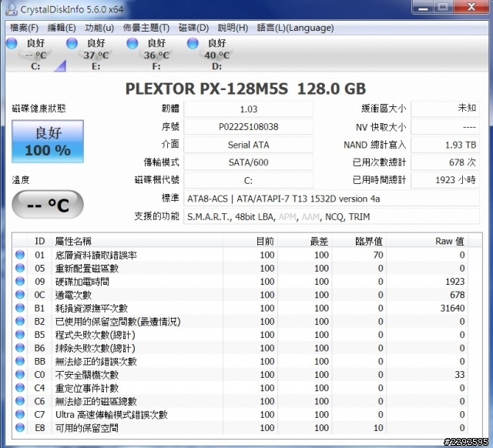Click the NAND total writes 1.93 TB
This screenshot has width=493, height=448.
click(445, 145)
